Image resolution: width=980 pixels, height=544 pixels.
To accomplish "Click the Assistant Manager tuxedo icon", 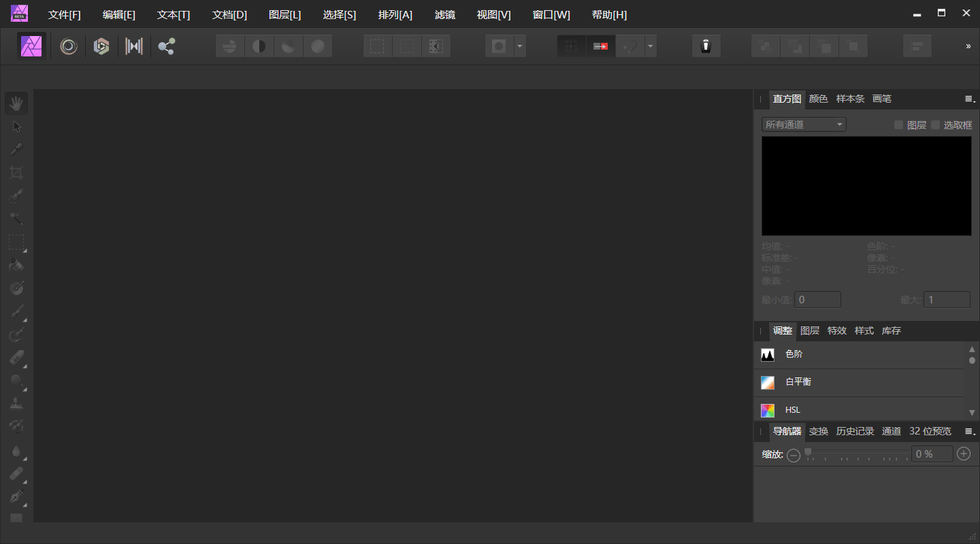I will click(706, 46).
